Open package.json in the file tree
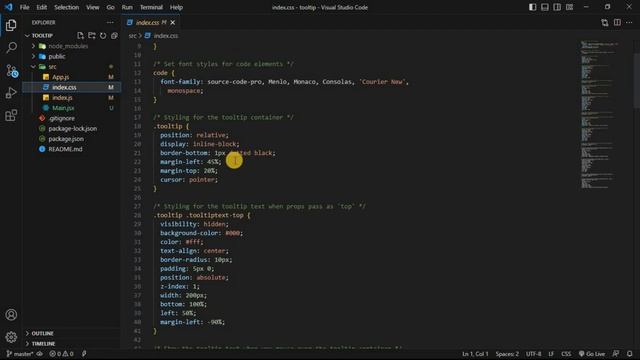Screen dimensions: 640x360 point(66,139)
